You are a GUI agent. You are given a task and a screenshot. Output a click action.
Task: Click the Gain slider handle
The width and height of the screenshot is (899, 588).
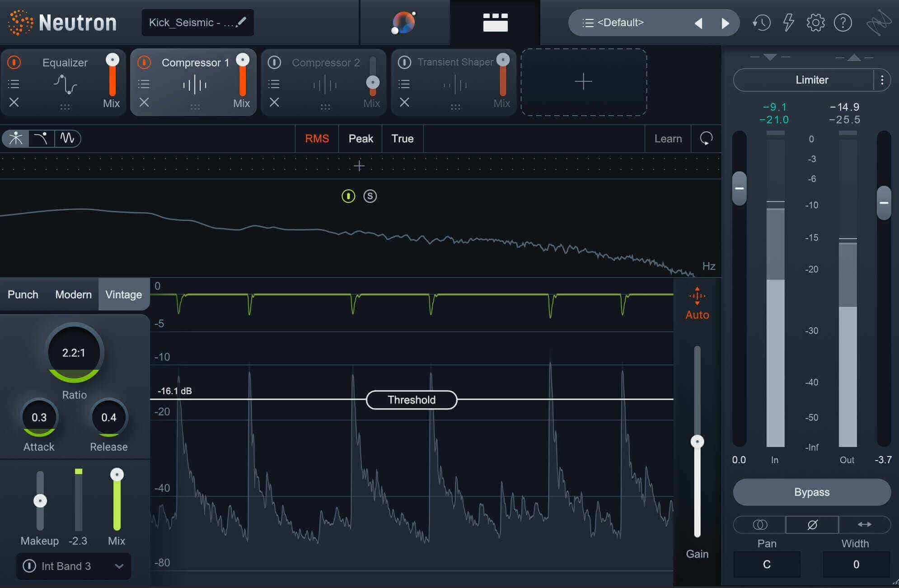pyautogui.click(x=697, y=441)
